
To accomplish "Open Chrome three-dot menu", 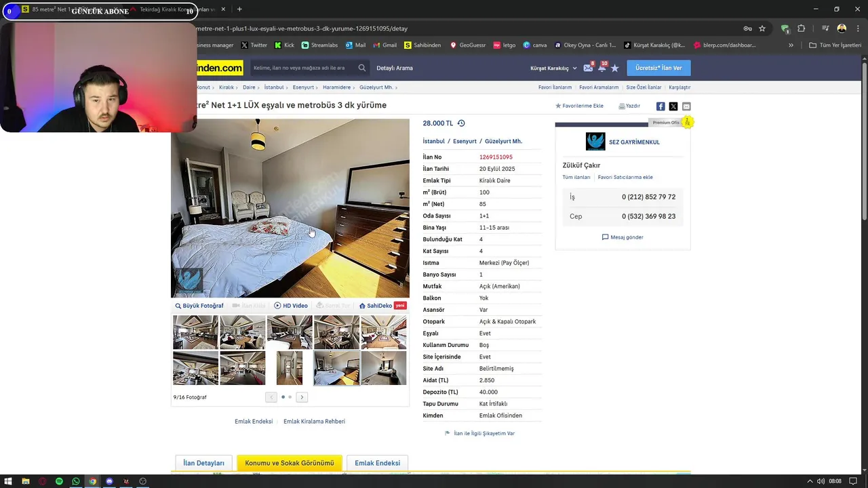I will (x=858, y=28).
